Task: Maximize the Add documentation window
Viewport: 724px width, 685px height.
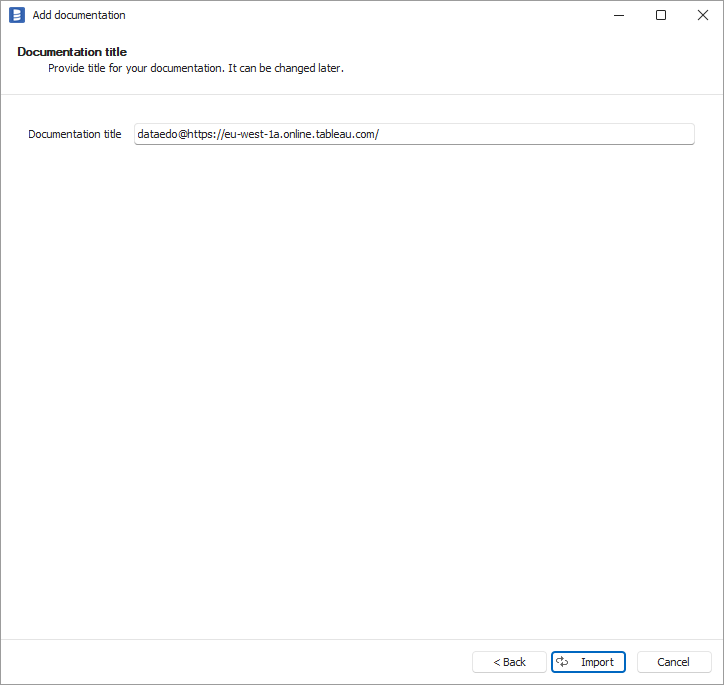Action: pyautogui.click(x=661, y=15)
